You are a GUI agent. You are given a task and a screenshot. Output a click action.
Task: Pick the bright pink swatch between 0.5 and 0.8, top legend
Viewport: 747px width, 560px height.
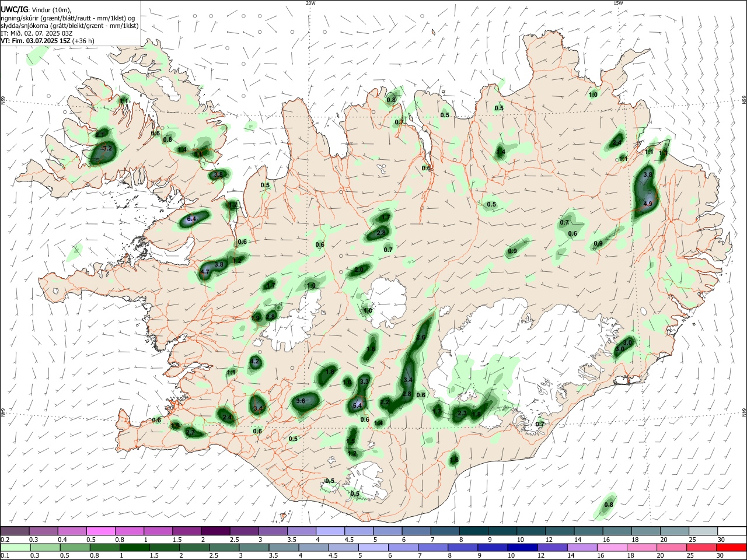point(100,531)
